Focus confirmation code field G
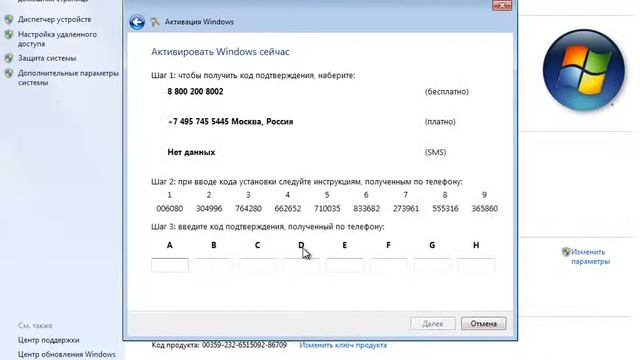Screen dimensions: 640x360 pyautogui.click(x=432, y=265)
